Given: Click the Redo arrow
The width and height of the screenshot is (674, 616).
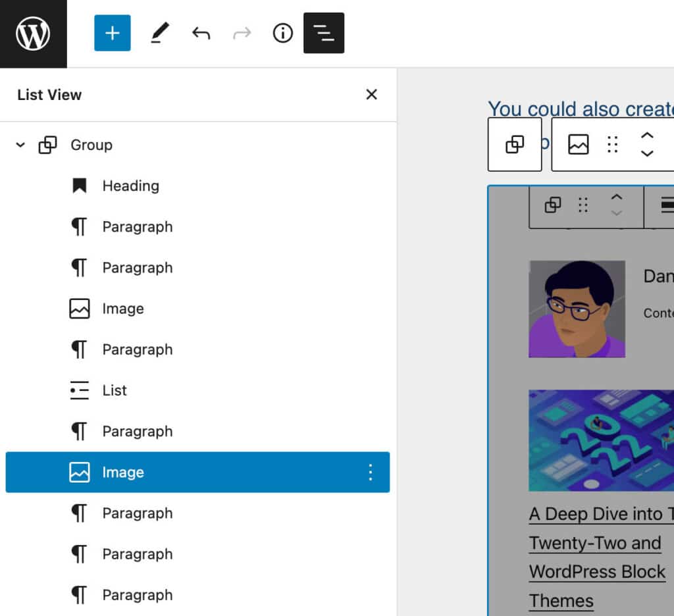Looking at the screenshot, I should [242, 33].
